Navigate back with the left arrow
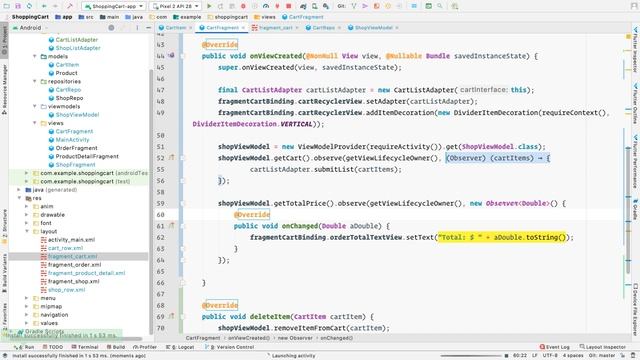Image resolution: width=640 pixels, height=360 pixels. [x=44, y=6]
